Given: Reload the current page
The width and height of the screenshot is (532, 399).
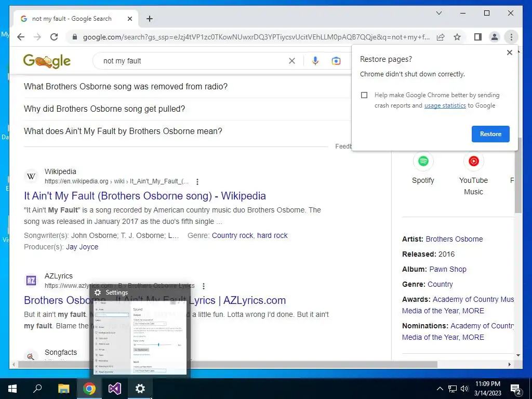Looking at the screenshot, I should click(54, 37).
